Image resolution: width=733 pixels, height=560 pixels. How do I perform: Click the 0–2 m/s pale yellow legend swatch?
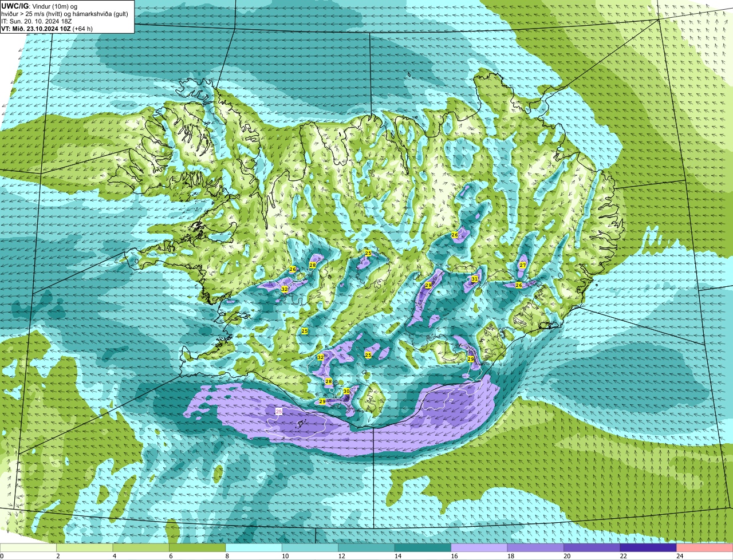tap(29, 547)
